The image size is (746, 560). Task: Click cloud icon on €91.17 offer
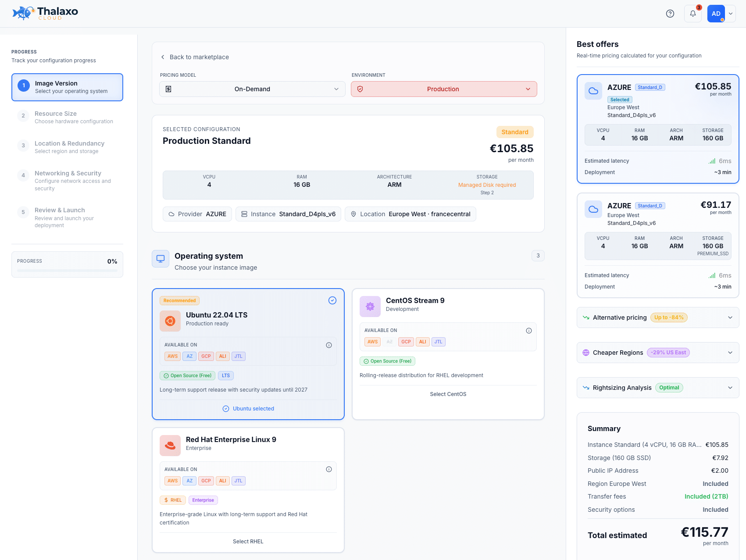(x=593, y=209)
